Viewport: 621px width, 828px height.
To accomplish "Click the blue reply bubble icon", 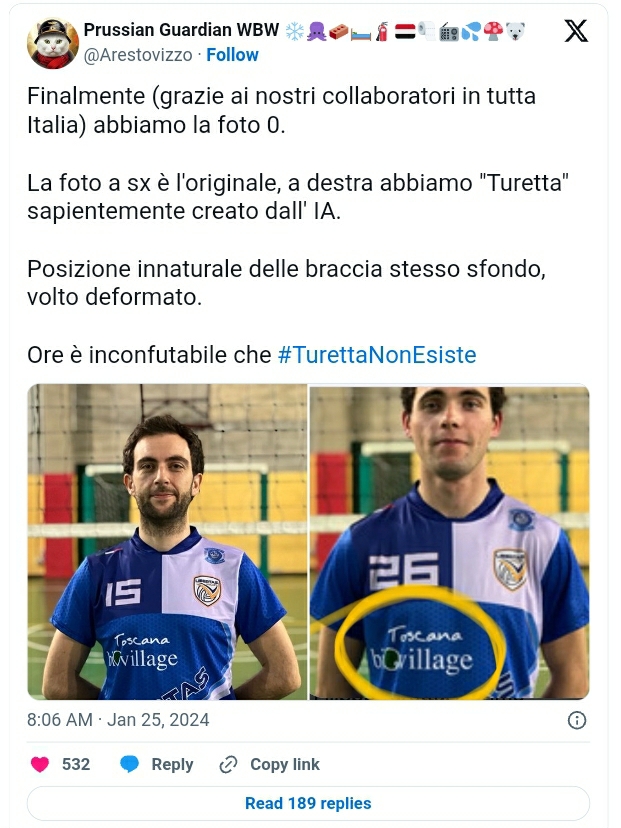I will [x=129, y=764].
